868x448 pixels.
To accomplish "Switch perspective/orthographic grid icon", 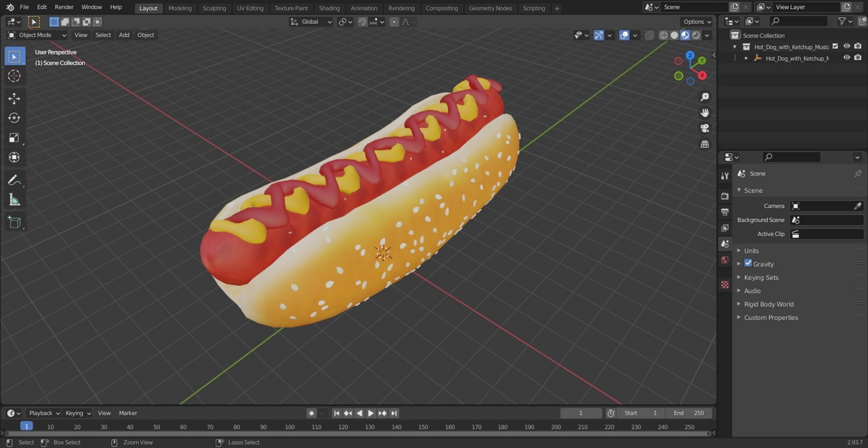I will click(704, 144).
